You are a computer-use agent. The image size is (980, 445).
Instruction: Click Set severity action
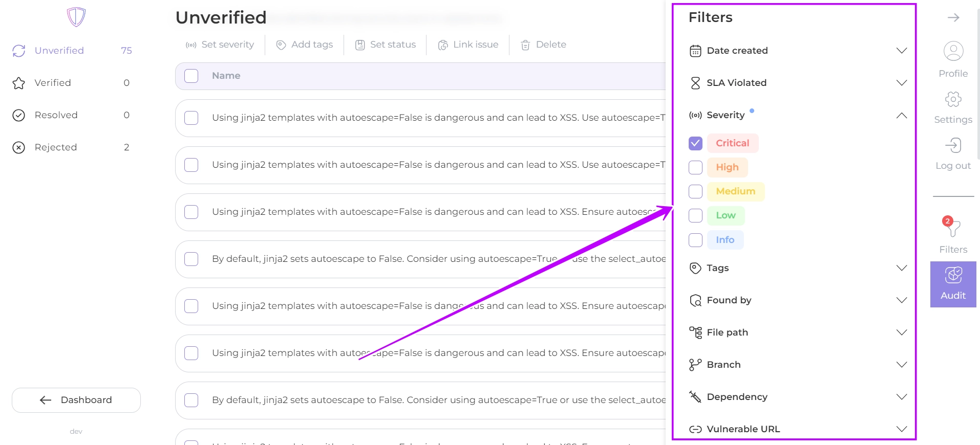pos(220,45)
